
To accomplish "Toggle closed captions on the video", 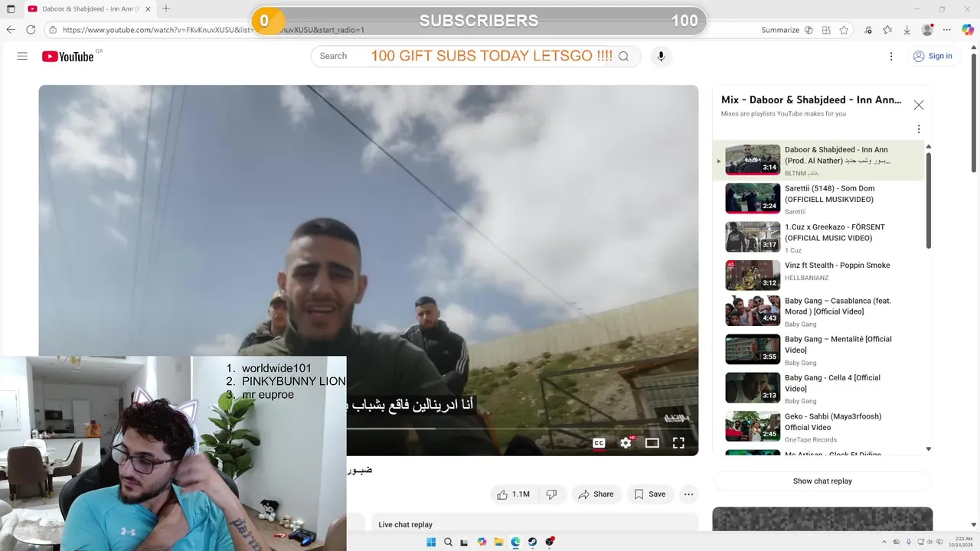I will tap(599, 443).
